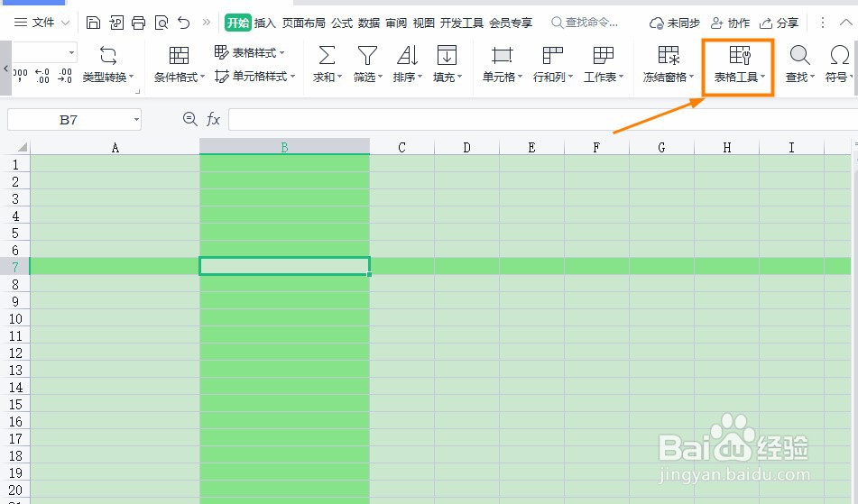858x504 pixels.
Task: Click the 工作表 worksheet icon
Action: (x=604, y=55)
